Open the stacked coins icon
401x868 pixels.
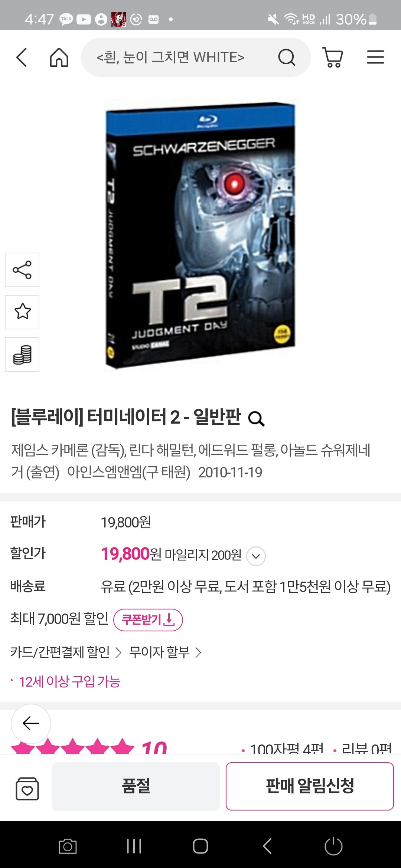22,354
